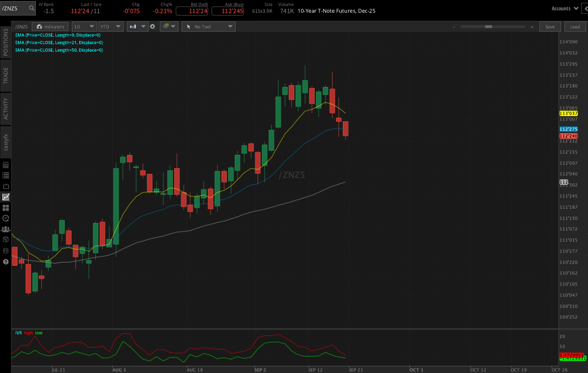
Task: Click the IV Rank value -1.5
Action: coord(49,11)
